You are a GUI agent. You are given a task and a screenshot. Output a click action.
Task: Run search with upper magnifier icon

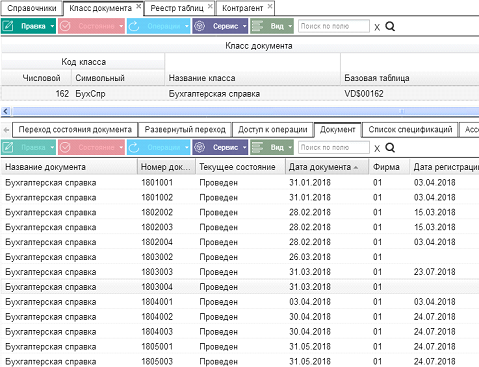pyautogui.click(x=390, y=26)
